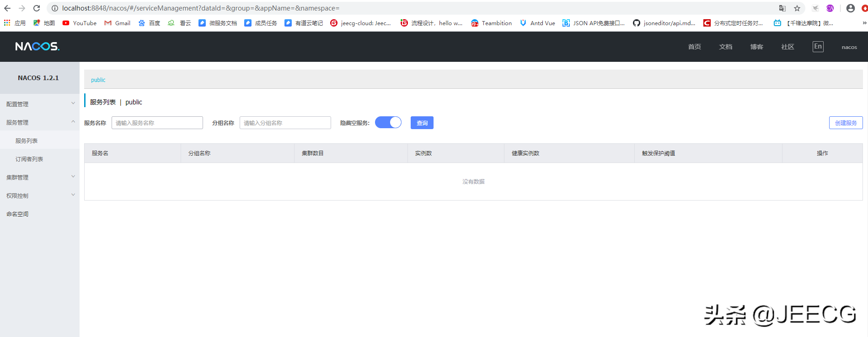The width and height of the screenshot is (868, 337).
Task: Open the JSON API bookmark
Action: pos(594,23)
